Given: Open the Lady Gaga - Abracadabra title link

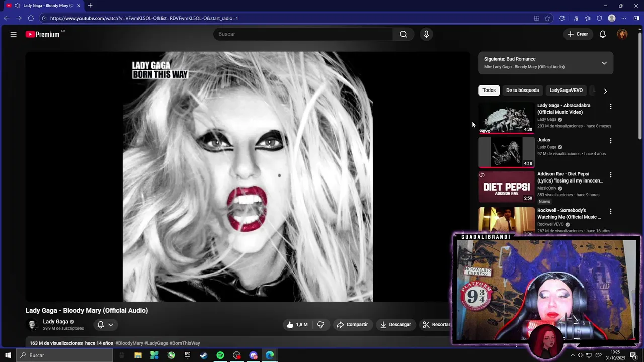Looking at the screenshot, I should 563,109.
